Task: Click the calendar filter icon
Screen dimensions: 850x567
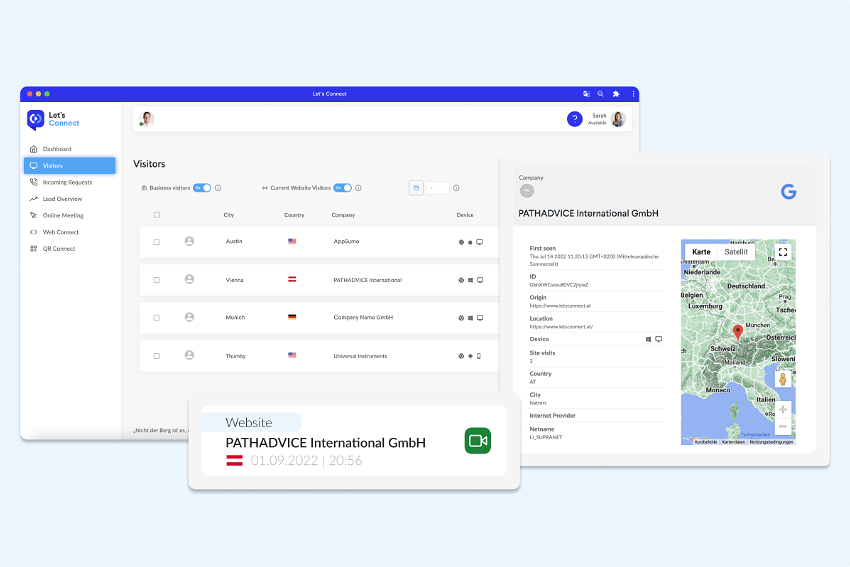Action: point(417,188)
